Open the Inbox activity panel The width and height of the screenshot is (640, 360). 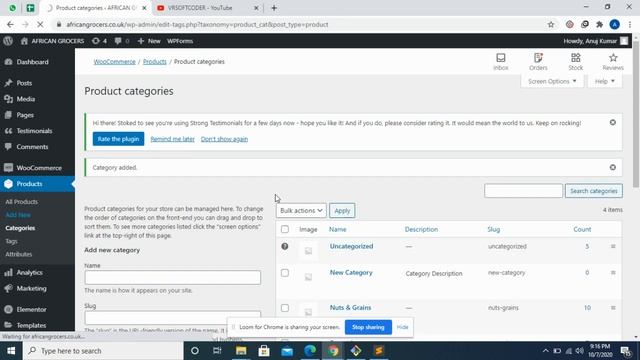pos(500,62)
